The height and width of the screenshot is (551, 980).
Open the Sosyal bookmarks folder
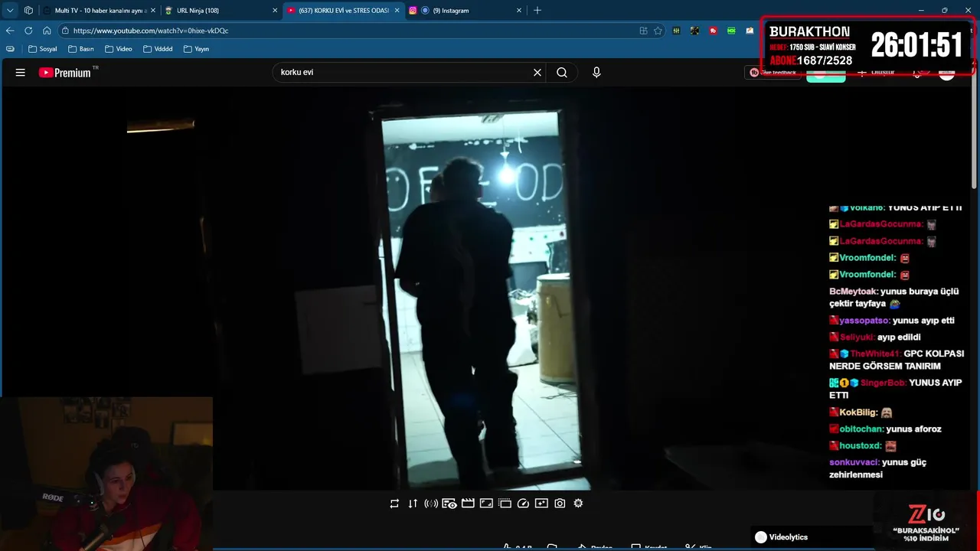(x=41, y=49)
